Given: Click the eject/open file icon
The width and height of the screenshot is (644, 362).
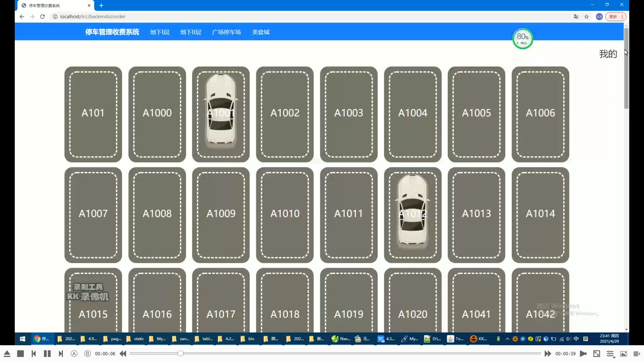Looking at the screenshot, I should pos(7,354).
